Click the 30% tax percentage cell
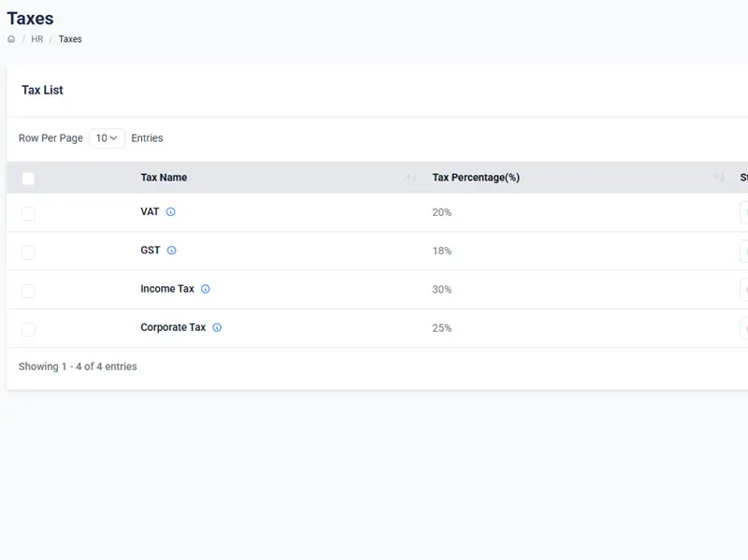 click(441, 290)
